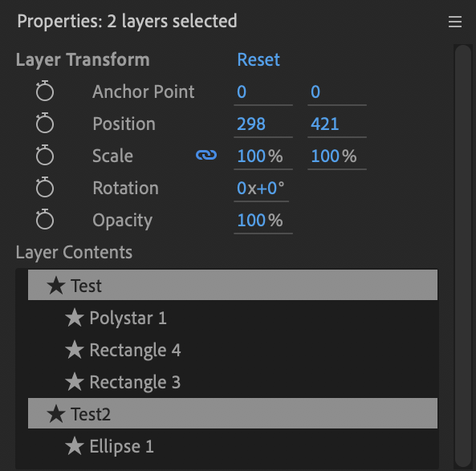476x471 pixels.
Task: Reset the Layer Transform values
Action: pos(258,59)
